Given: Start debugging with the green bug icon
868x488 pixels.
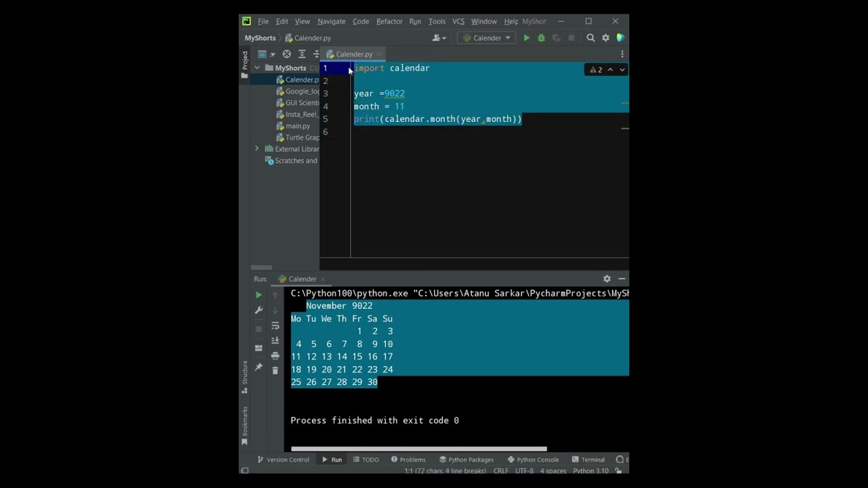Looking at the screenshot, I should coord(541,38).
